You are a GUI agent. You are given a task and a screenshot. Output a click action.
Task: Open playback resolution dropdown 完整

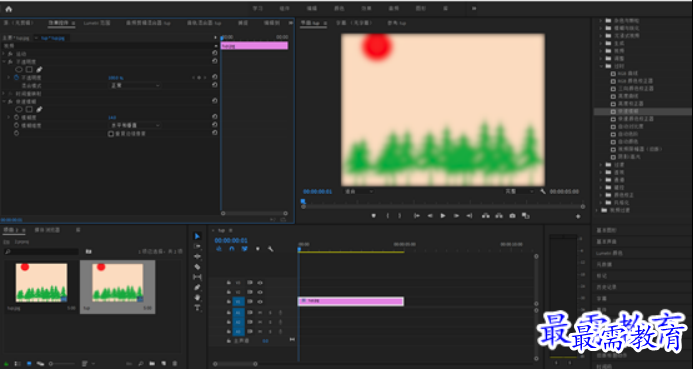click(x=520, y=191)
